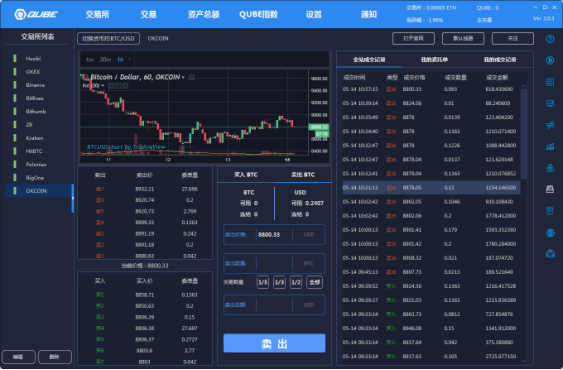Expand the Vol(20) indicator dropdown arrow
563x370 pixels.
pyautogui.click(x=103, y=85)
